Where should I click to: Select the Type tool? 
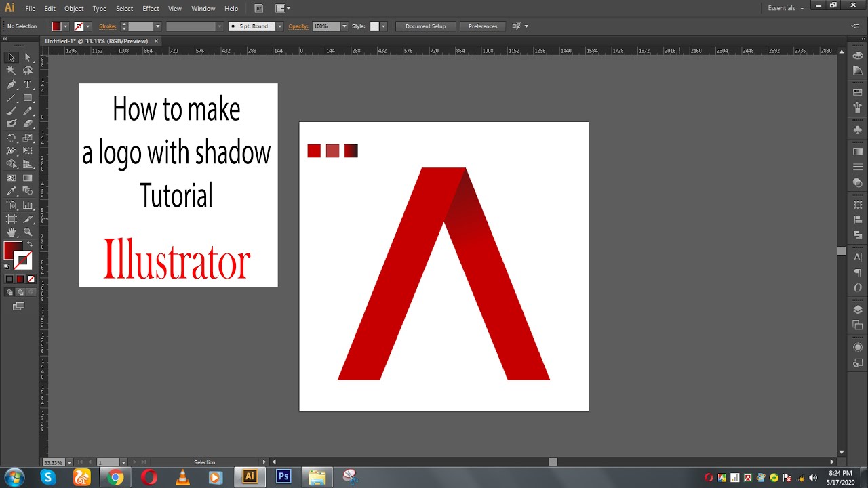(x=28, y=85)
